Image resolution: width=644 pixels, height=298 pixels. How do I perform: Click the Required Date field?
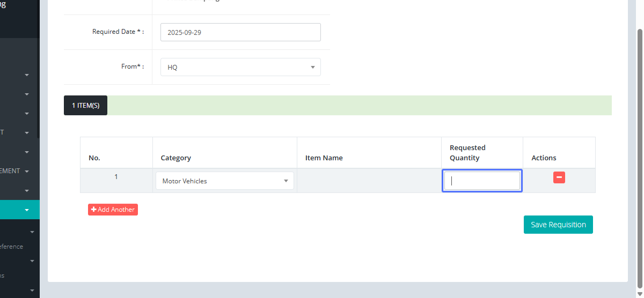tap(240, 32)
